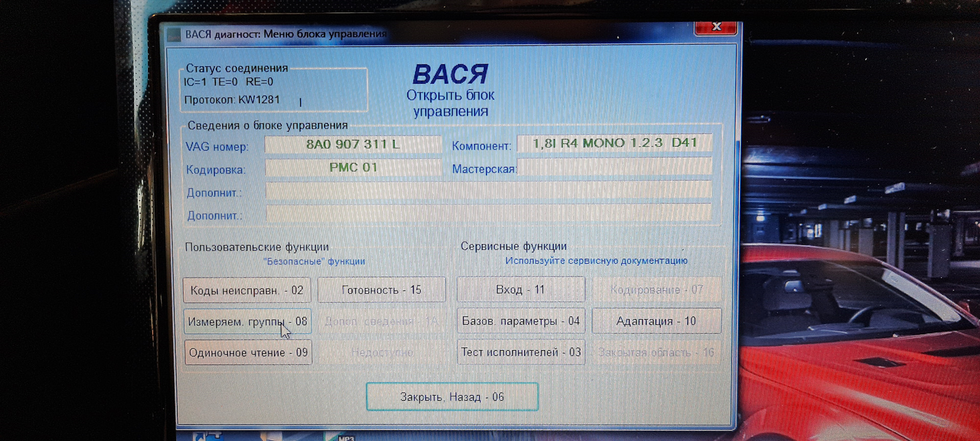Click the greyed Недоступно button
This screenshot has width=980, height=441.
[382, 353]
